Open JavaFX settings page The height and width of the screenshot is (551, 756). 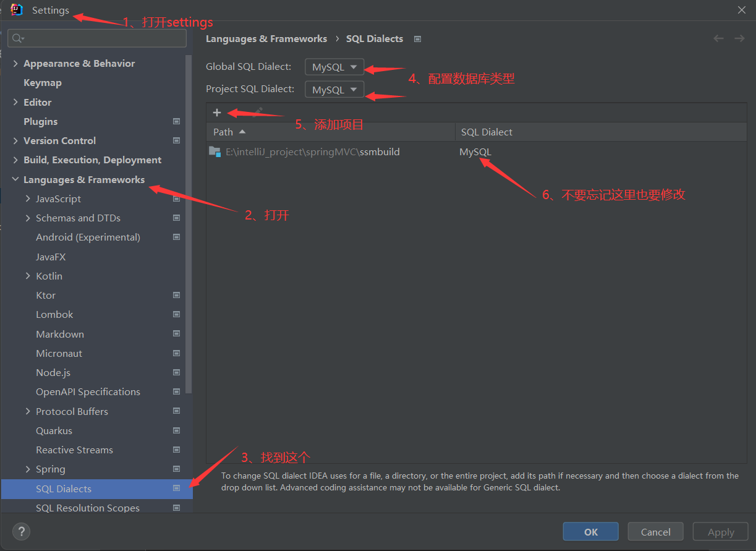[x=51, y=257]
